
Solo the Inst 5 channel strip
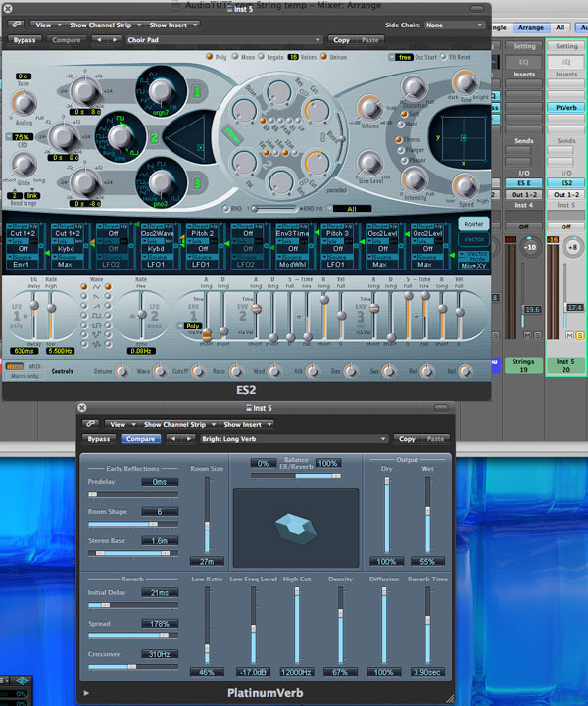coord(579,336)
